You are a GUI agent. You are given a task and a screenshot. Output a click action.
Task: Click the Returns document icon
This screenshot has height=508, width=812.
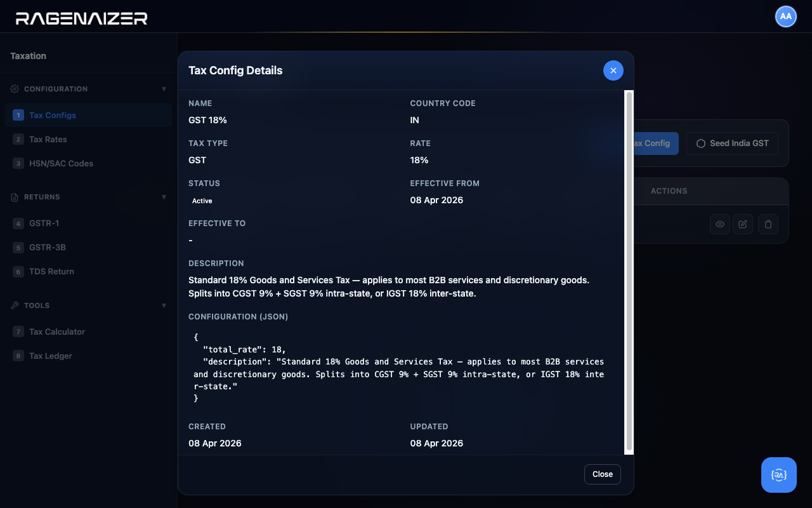pyautogui.click(x=15, y=197)
